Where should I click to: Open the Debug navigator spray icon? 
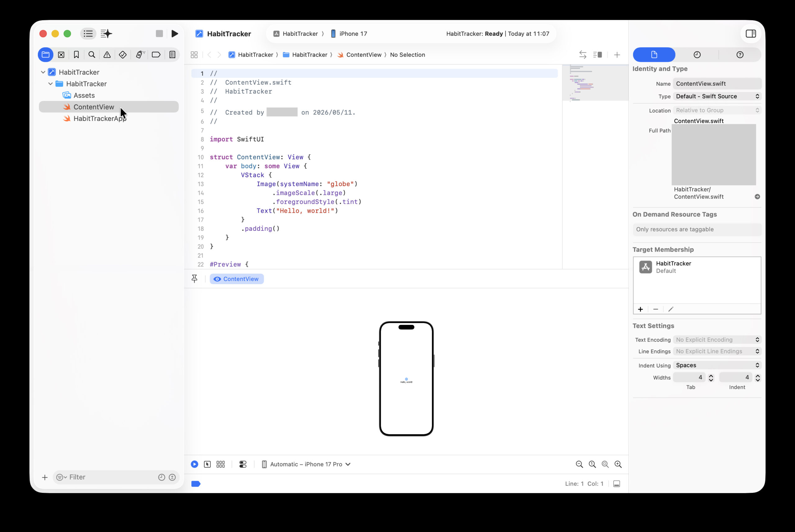pyautogui.click(x=140, y=55)
